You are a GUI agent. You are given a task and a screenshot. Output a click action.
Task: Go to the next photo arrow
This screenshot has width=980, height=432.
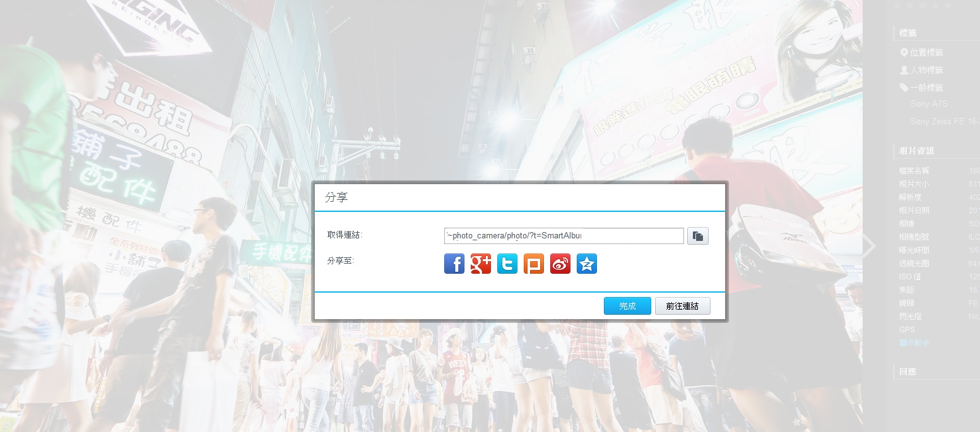pos(870,247)
